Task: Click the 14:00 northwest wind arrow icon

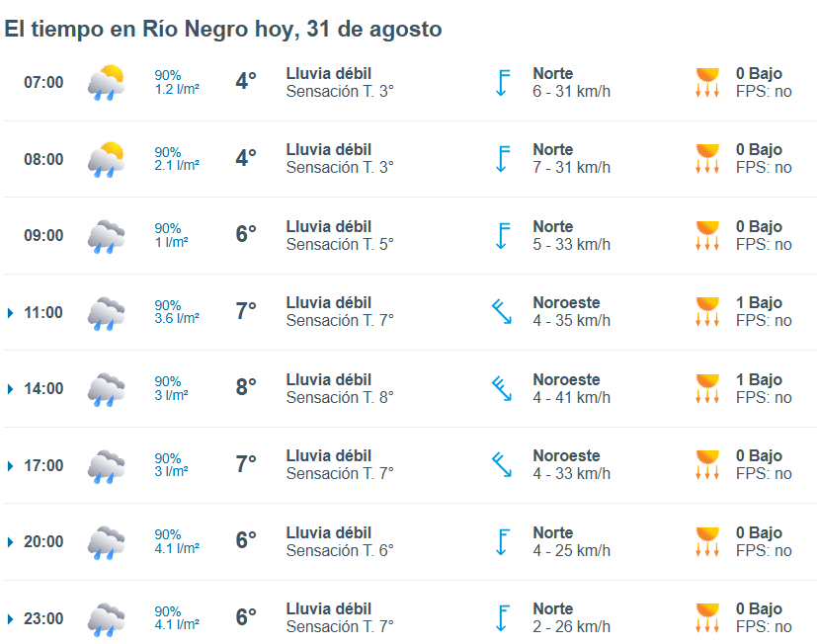Action: point(502,388)
